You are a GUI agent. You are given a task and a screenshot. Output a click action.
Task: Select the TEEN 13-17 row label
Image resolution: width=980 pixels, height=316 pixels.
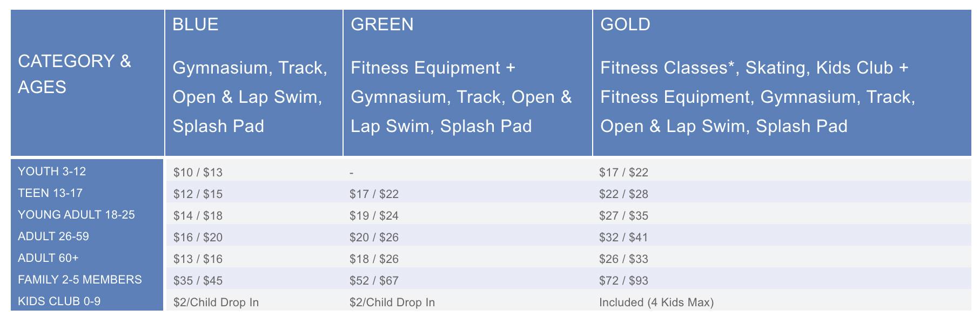(x=50, y=193)
